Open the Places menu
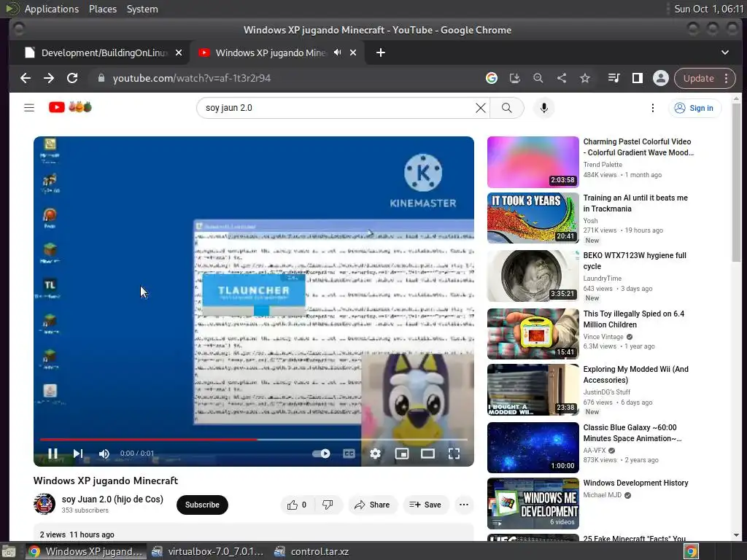The width and height of the screenshot is (747, 560). click(103, 9)
